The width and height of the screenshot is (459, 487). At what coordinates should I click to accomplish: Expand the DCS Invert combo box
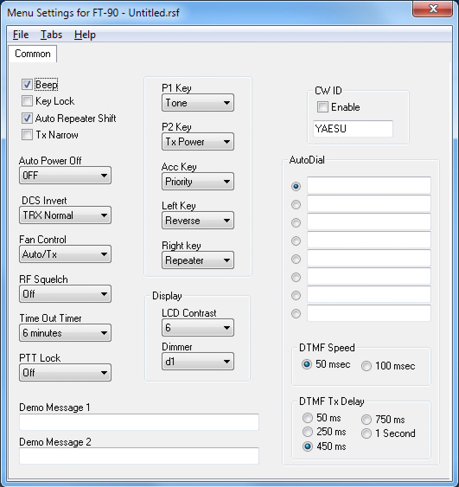[65, 215]
